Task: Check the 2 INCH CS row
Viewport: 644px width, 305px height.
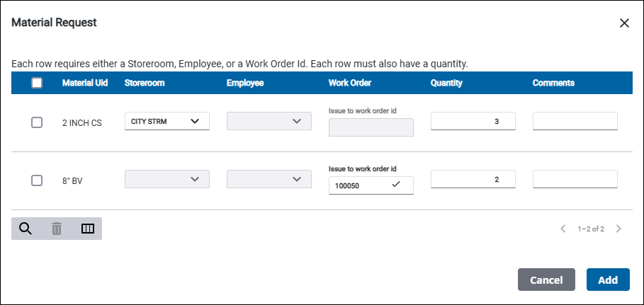Action: pyautogui.click(x=37, y=122)
